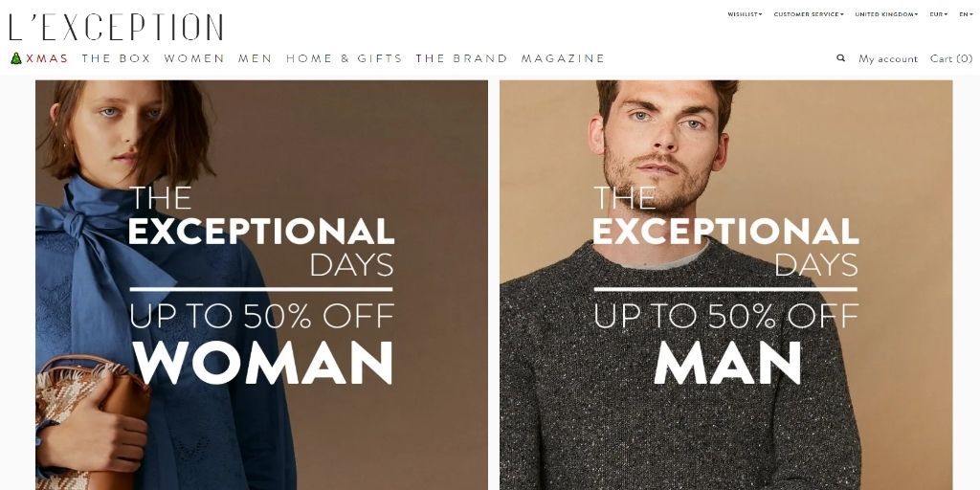The height and width of the screenshot is (490, 980).
Task: Open the L'EXCEPTION logo homepage link
Action: pos(116,27)
